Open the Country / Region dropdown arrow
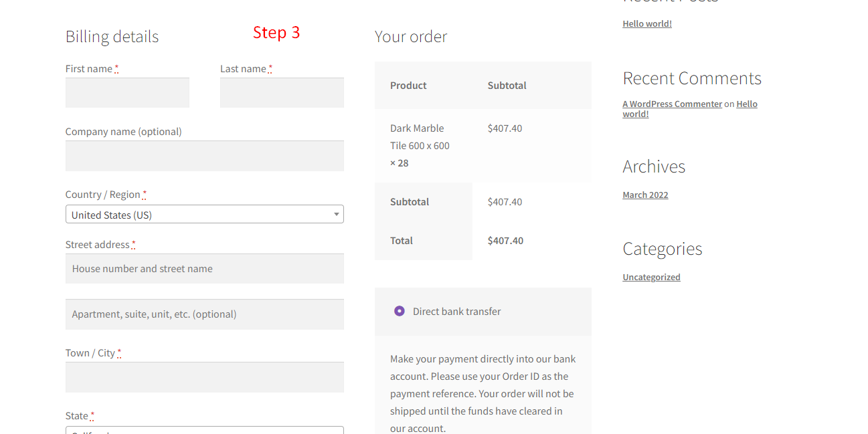The image size is (868, 434). coord(337,215)
